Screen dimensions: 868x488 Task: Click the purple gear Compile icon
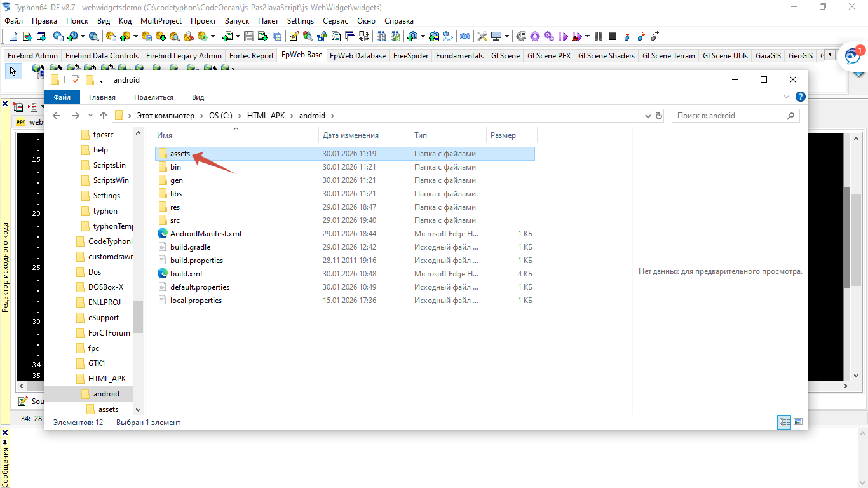(x=535, y=36)
